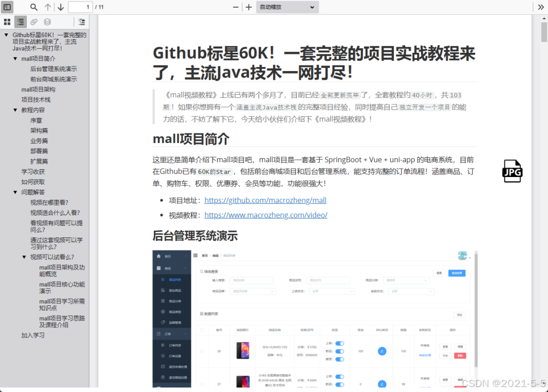Show the page thumbnails panel
The image size is (548, 392).
point(7,22)
